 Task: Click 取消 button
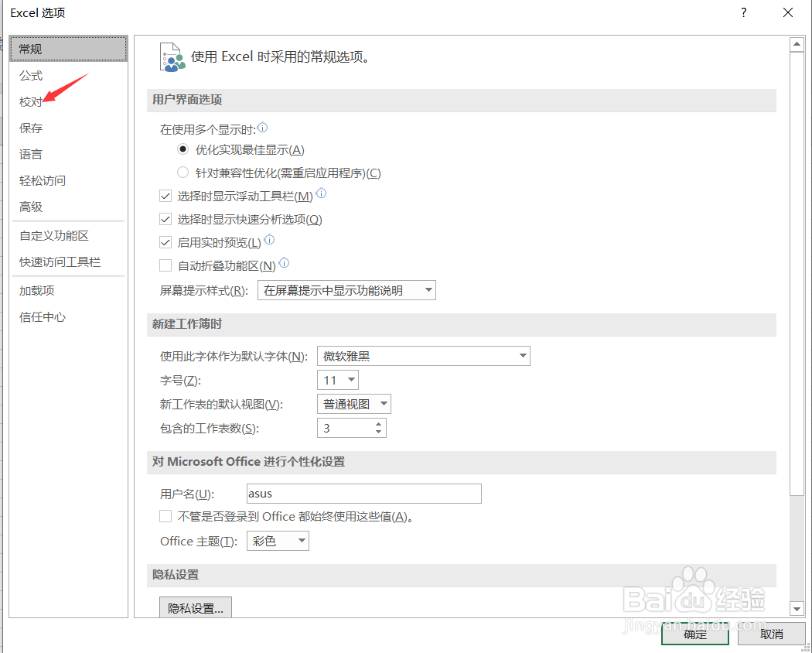pos(771,634)
